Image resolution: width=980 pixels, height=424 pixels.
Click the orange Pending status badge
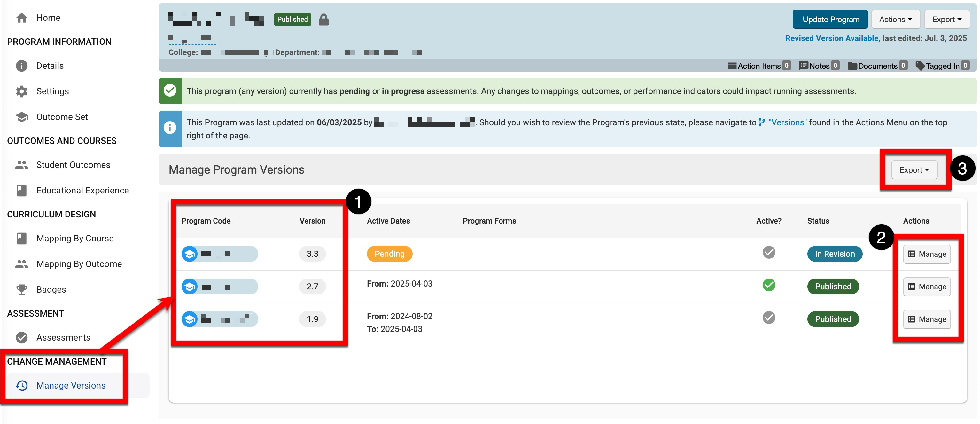click(389, 254)
